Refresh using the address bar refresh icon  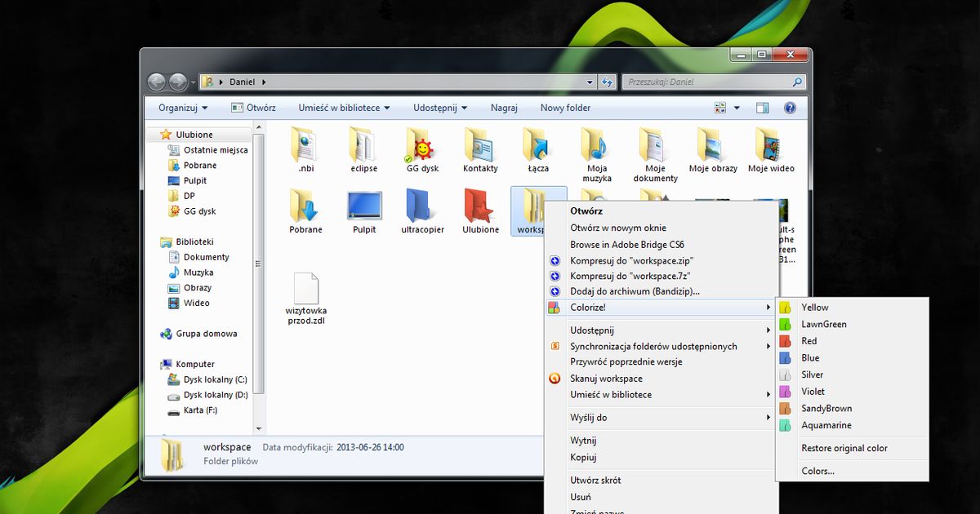pos(607,82)
